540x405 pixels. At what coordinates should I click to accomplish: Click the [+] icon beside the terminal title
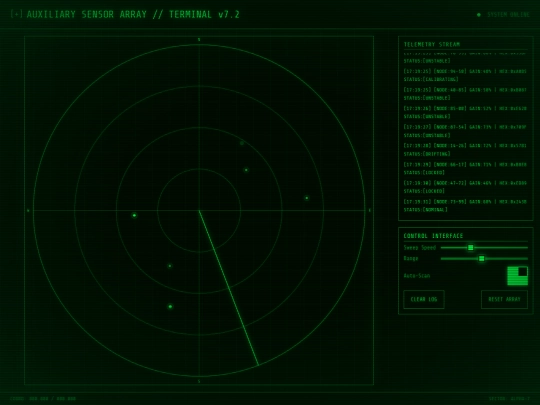click(x=17, y=14)
